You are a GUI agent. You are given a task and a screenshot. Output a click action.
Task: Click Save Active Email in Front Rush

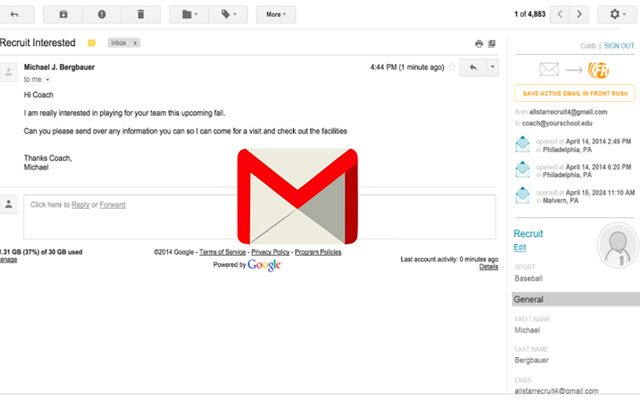pos(575,93)
